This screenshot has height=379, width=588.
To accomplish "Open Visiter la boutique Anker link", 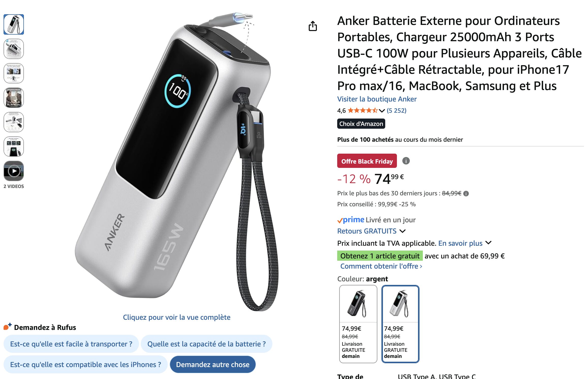I will [x=377, y=99].
